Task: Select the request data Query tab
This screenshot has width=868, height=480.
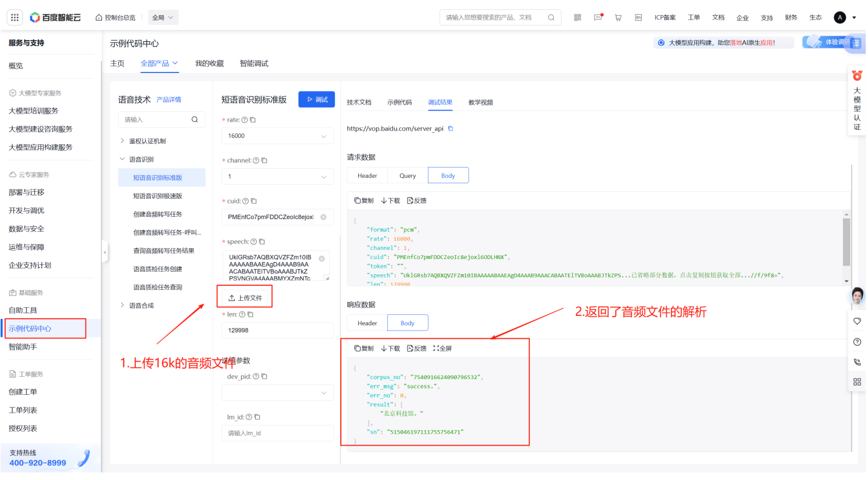Action: pyautogui.click(x=408, y=176)
